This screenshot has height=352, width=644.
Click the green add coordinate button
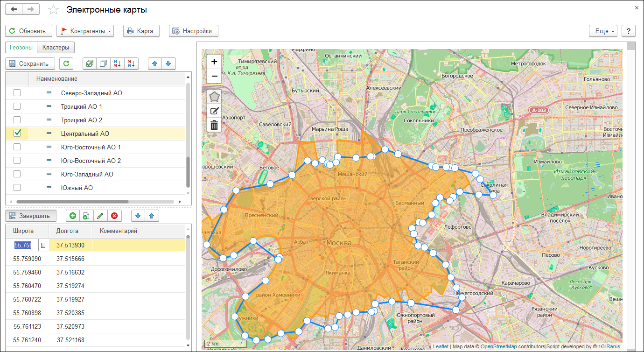point(73,216)
